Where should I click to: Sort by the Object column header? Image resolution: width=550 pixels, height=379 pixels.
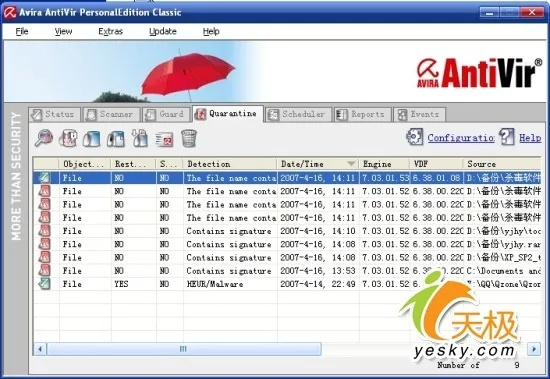(85, 164)
